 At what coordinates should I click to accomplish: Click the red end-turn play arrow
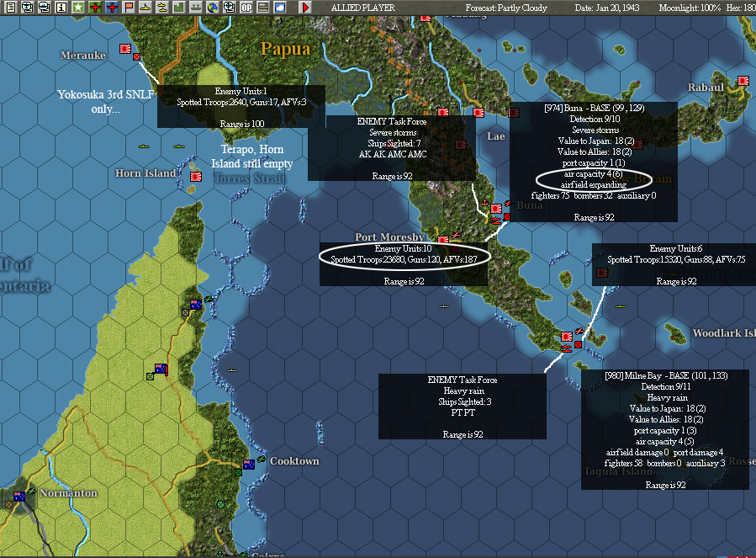click(x=305, y=8)
